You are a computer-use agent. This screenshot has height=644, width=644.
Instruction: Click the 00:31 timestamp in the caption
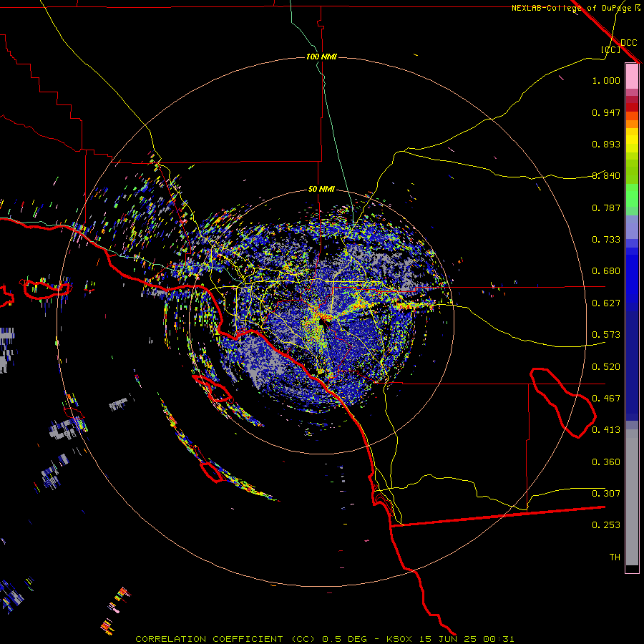coord(499,639)
